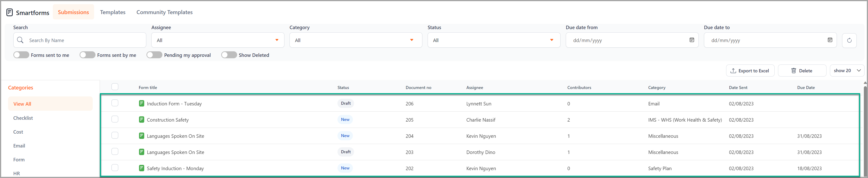Check the checkbox for document 203
The width and height of the screenshot is (868, 178).
(x=115, y=152)
